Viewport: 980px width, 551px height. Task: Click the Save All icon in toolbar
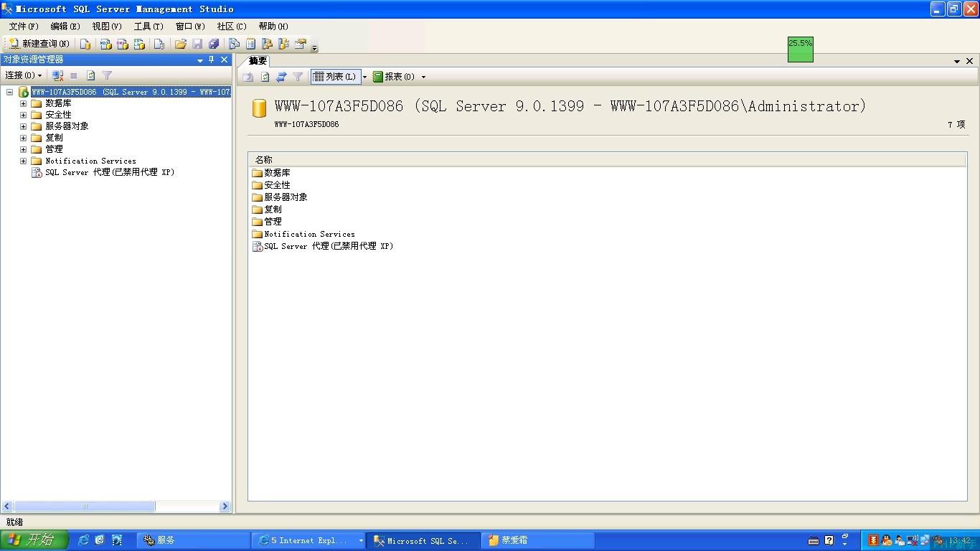click(214, 44)
